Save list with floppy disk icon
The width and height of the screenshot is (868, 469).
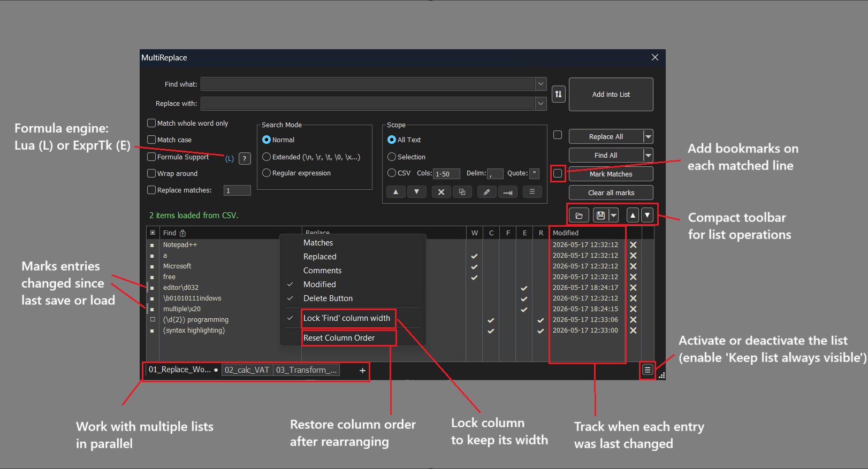coord(601,216)
